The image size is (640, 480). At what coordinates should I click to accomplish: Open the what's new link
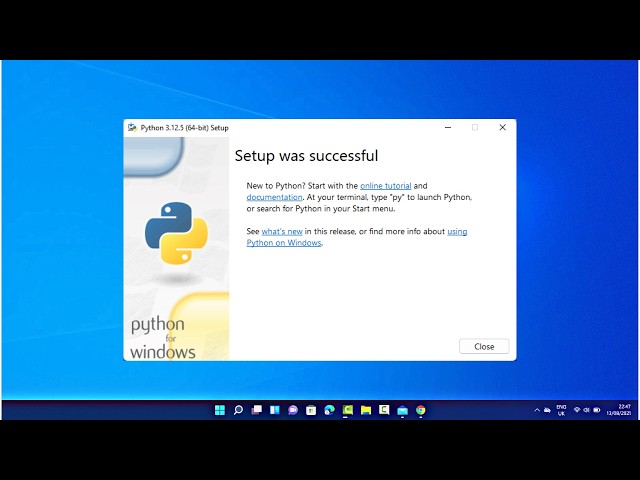[x=282, y=231]
